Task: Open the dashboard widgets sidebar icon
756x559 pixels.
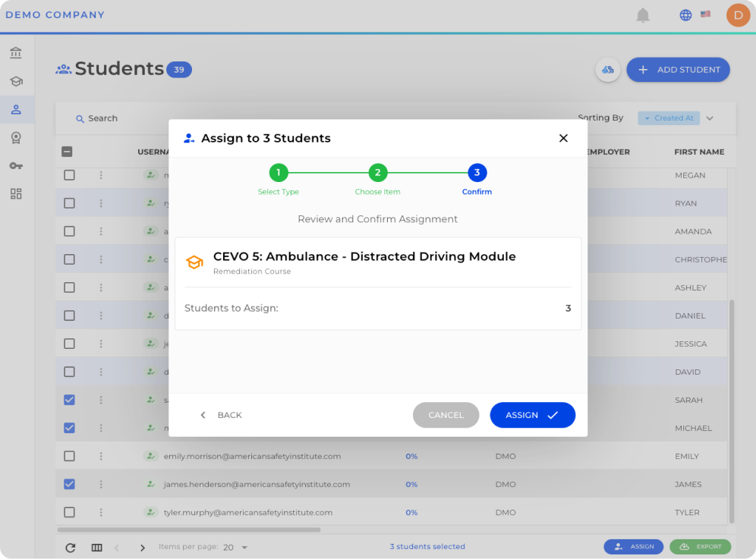Action: tap(16, 193)
